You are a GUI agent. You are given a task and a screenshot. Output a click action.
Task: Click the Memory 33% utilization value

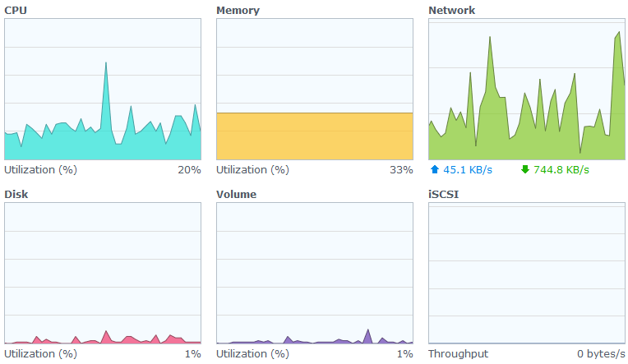pos(401,170)
